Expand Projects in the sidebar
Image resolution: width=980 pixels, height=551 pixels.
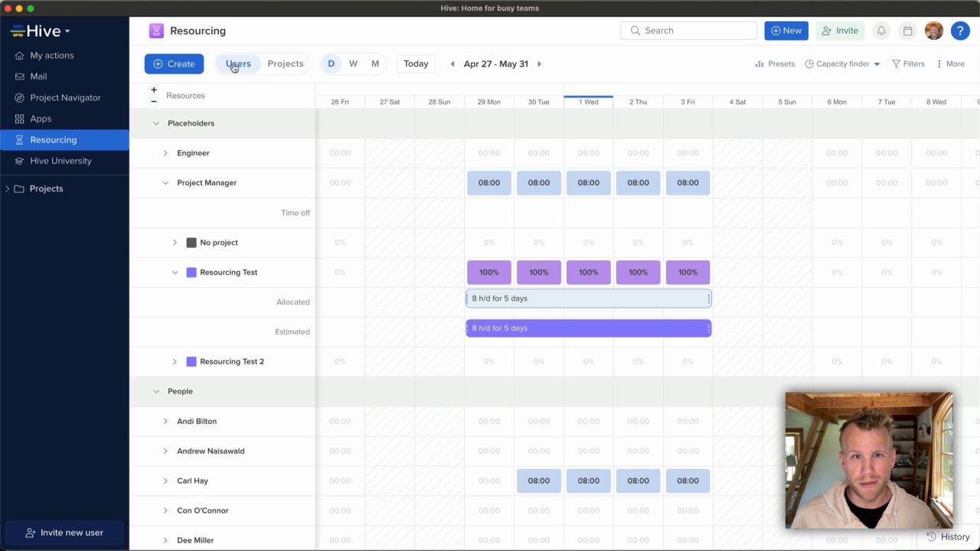8,188
